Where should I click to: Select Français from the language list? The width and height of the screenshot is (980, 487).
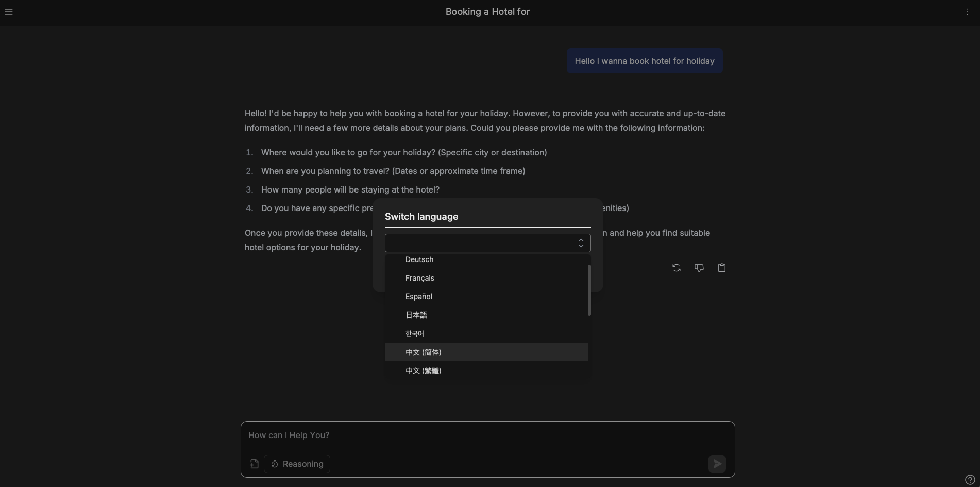[x=420, y=278]
